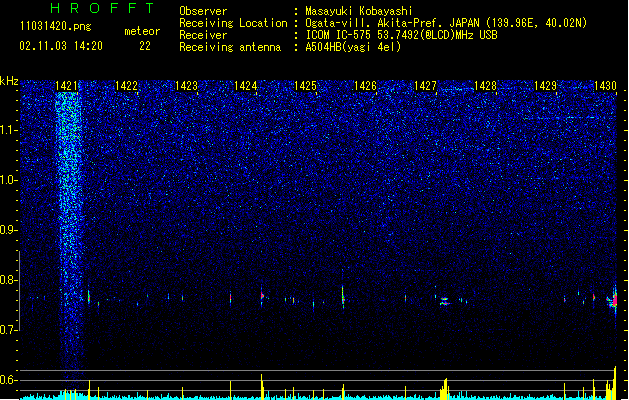Click the HROFFT title text
This screenshot has width=629, height=400.
coord(103,8)
